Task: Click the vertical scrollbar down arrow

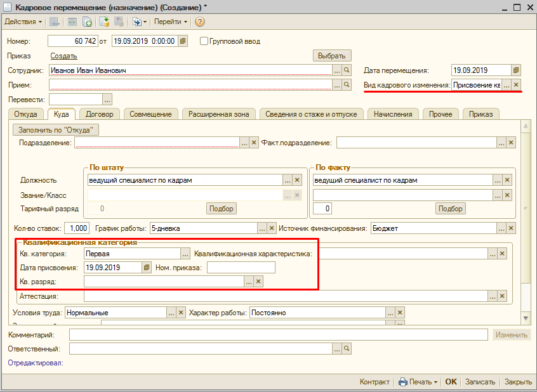Action: click(x=526, y=318)
